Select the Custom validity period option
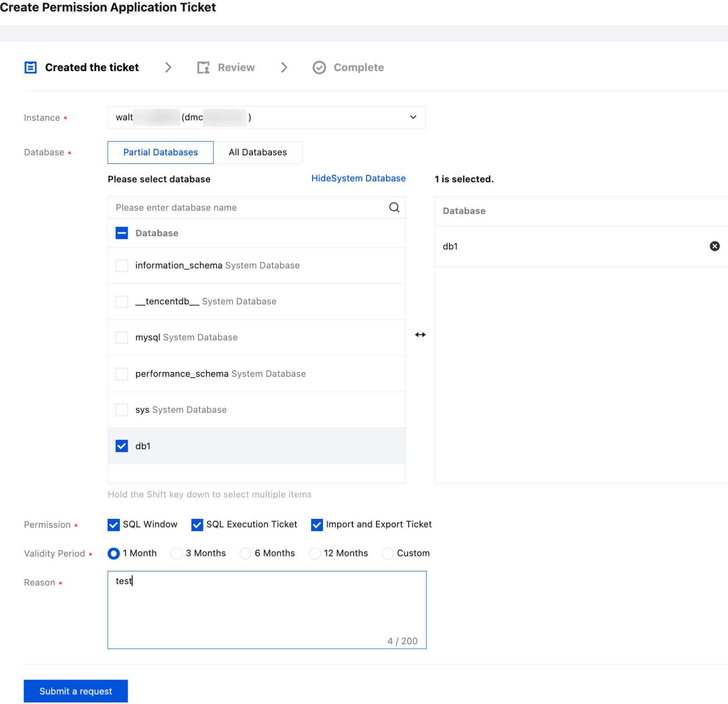This screenshot has width=728, height=704. (x=388, y=553)
